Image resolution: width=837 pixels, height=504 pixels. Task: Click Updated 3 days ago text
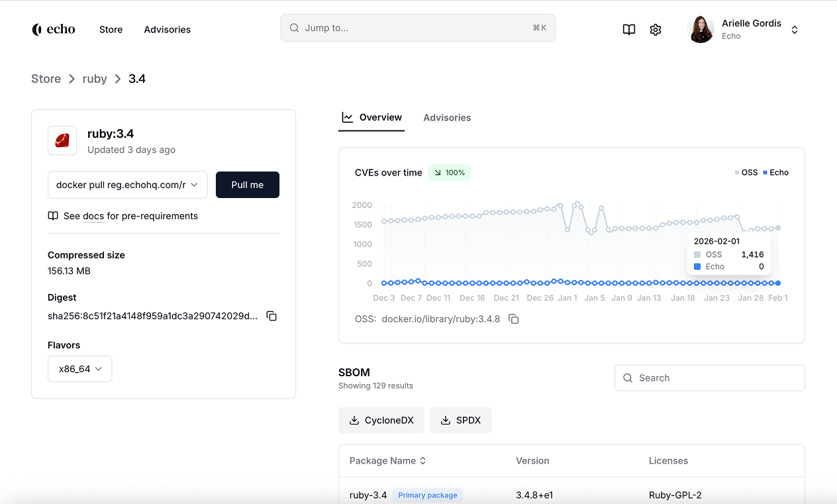pos(131,150)
